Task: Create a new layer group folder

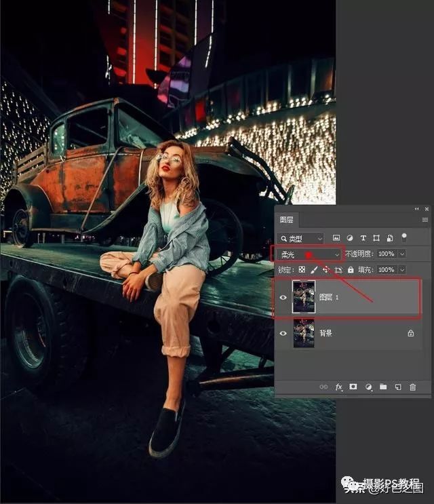Action: 383,387
